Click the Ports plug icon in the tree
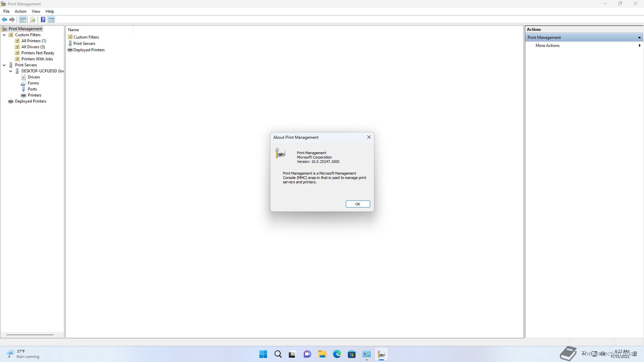This screenshot has width=644, height=362. pyautogui.click(x=23, y=89)
